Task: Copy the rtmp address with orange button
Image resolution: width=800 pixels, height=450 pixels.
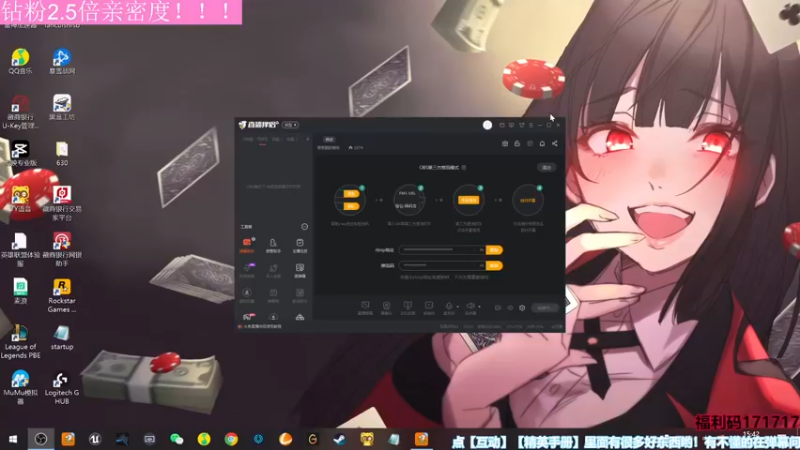Action: pos(494,250)
